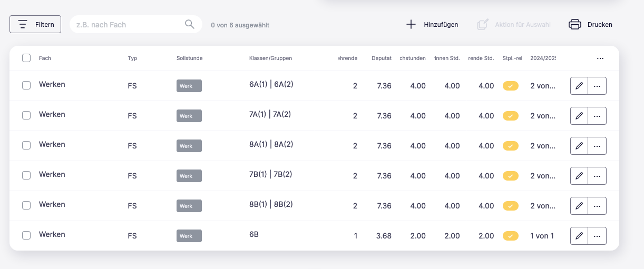644x269 pixels.
Task: Focus the 'z.B. nach Fach' search field
Action: [126, 24]
